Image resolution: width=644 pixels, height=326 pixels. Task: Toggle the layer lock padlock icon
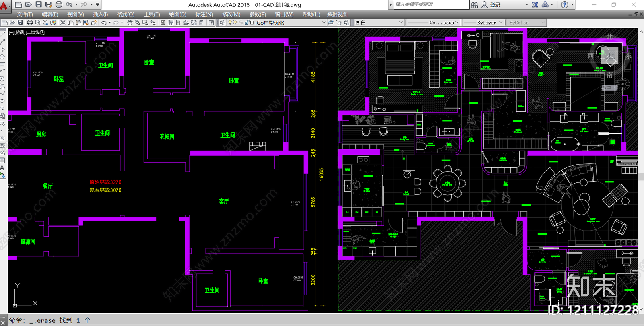pos(246,23)
